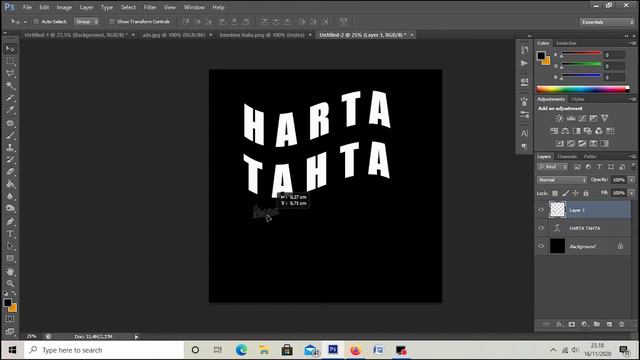This screenshot has width=640, height=360.
Task: Open File Explorer from the taskbar
Action: tap(264, 350)
